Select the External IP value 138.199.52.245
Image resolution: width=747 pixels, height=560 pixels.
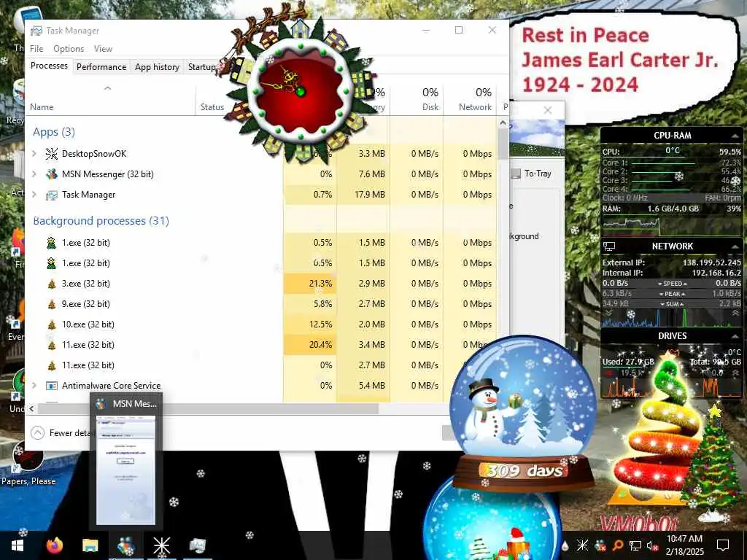pos(712,262)
